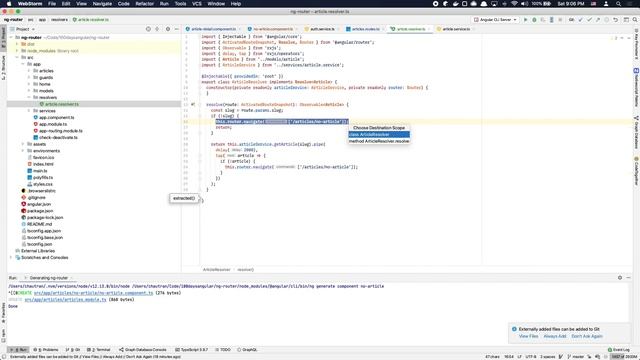Collapse the src folder
This screenshot has height=360, width=640.
tap(17, 58)
